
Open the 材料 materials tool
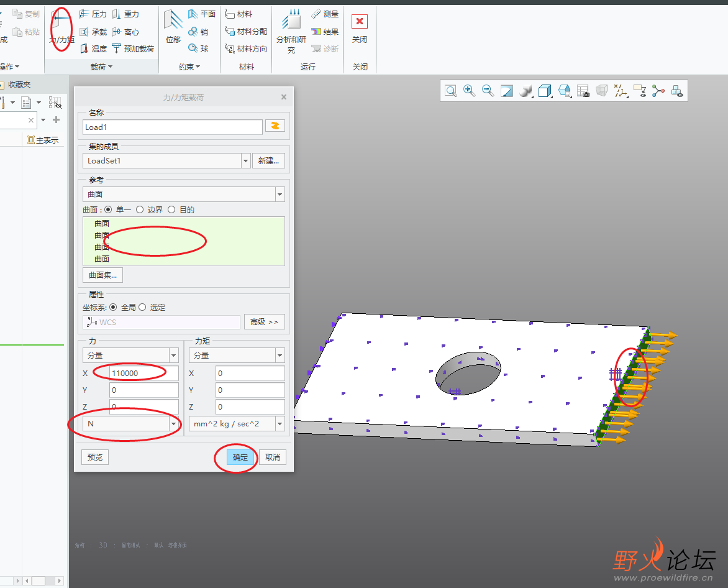(238, 14)
